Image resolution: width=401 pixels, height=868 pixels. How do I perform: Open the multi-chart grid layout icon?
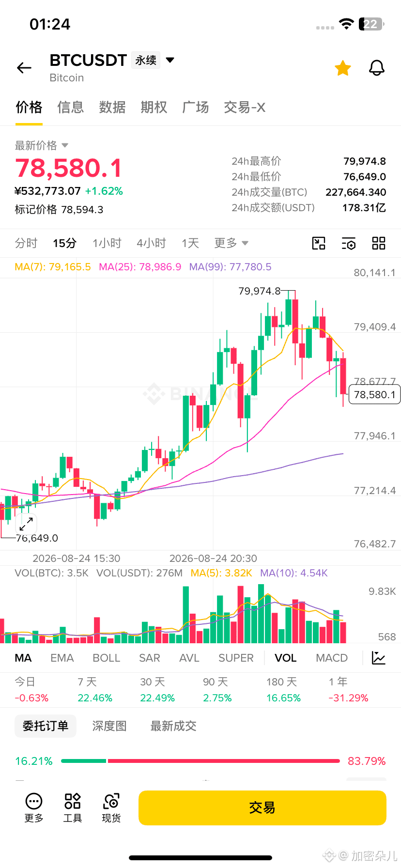(x=379, y=243)
